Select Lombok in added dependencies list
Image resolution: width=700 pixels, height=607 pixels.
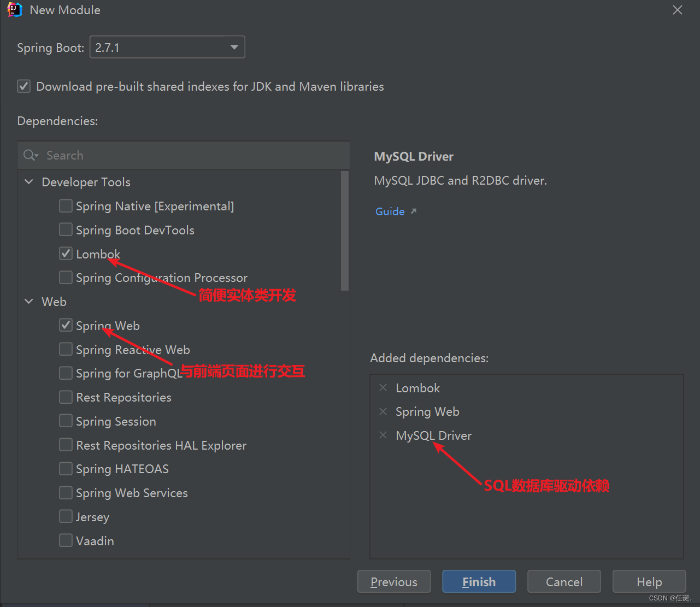[x=417, y=388]
